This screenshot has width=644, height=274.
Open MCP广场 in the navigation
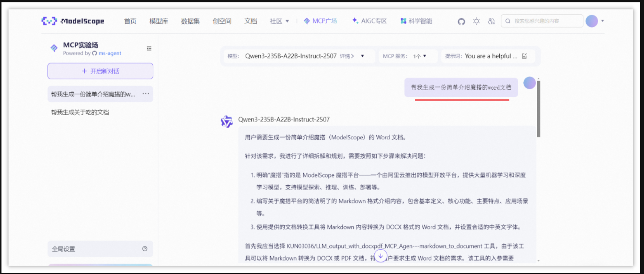[x=321, y=21]
